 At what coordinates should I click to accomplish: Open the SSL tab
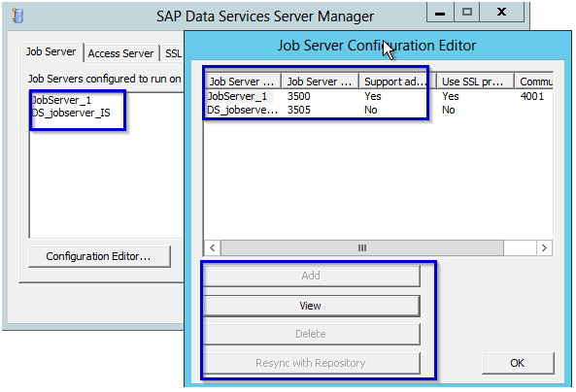coord(173,53)
